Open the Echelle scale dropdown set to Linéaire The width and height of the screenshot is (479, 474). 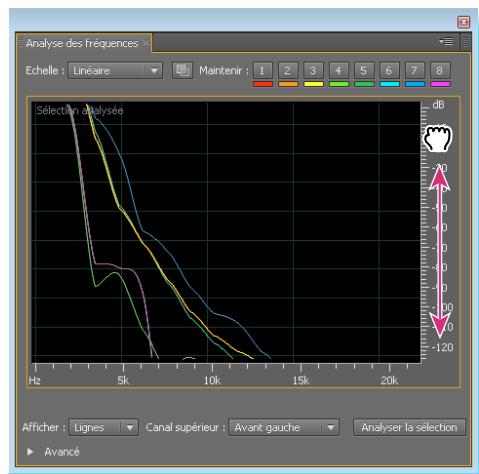click(x=115, y=71)
